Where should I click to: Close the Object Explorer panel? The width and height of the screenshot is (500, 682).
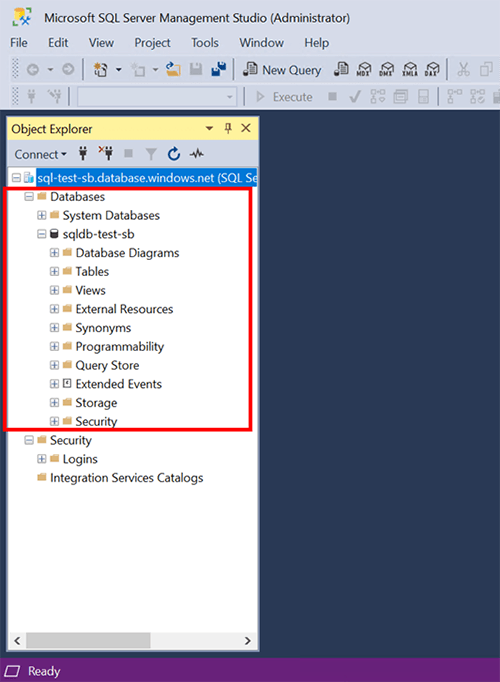click(246, 128)
